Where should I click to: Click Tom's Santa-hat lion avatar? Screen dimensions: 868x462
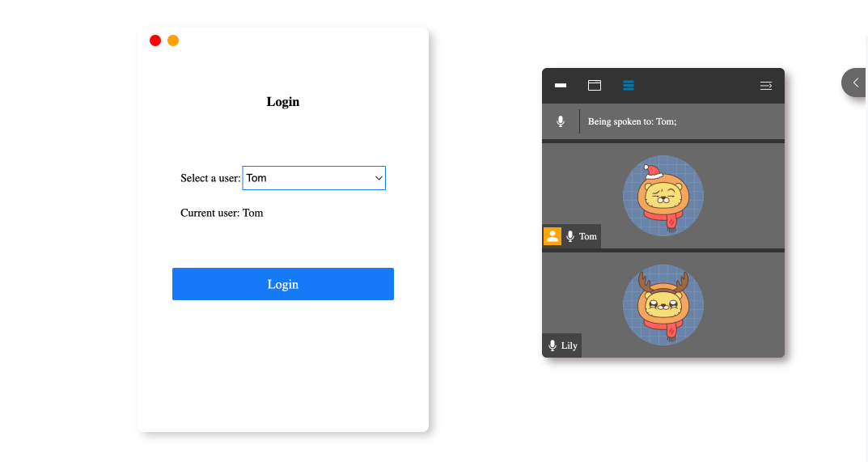(663, 196)
